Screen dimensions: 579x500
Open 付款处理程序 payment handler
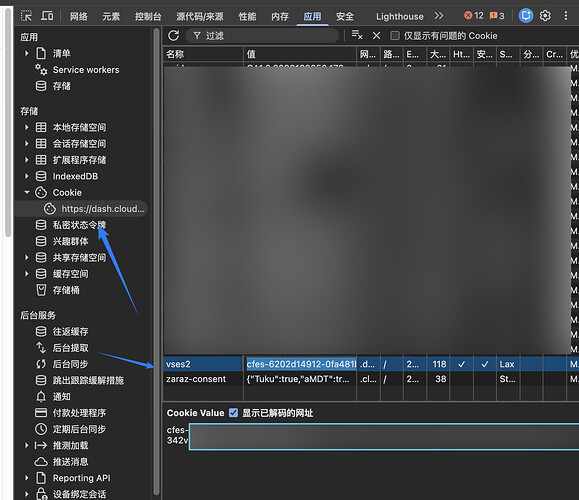pos(79,413)
